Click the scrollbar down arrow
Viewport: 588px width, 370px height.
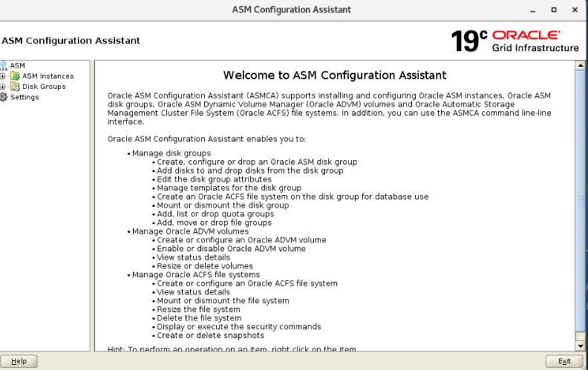[x=580, y=346]
